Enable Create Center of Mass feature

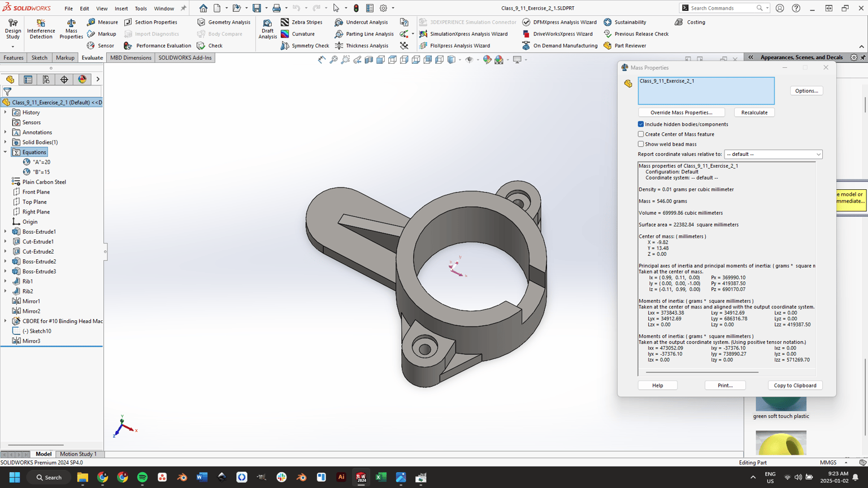641,134
